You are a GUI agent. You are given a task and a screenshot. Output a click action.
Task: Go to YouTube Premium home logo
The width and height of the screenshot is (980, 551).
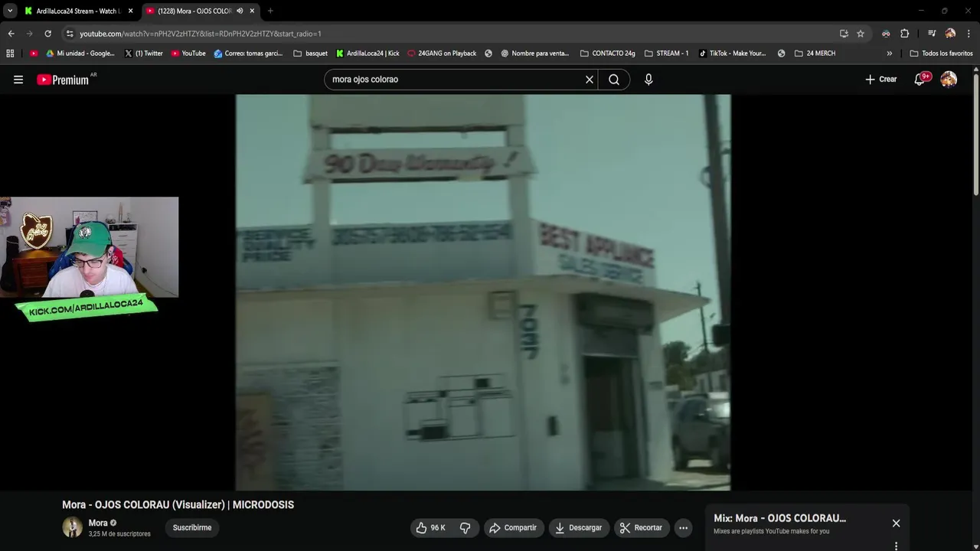[63, 80]
